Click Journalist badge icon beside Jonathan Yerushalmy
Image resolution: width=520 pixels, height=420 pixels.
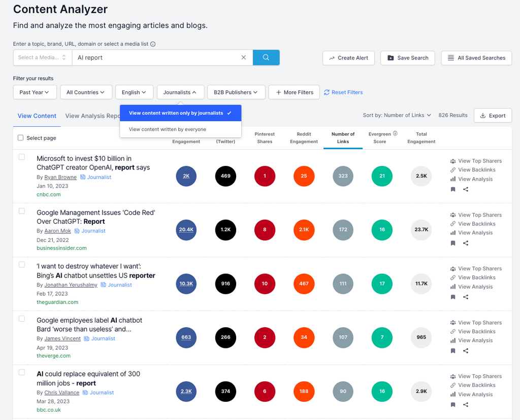point(103,285)
